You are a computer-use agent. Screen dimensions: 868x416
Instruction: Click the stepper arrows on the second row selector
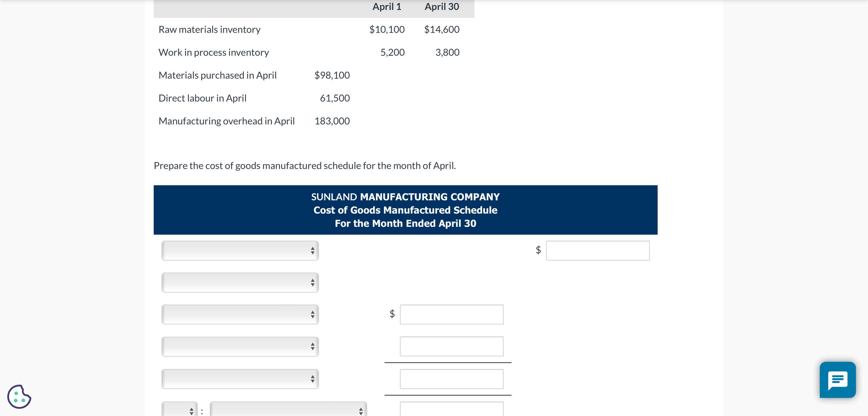pos(313,283)
